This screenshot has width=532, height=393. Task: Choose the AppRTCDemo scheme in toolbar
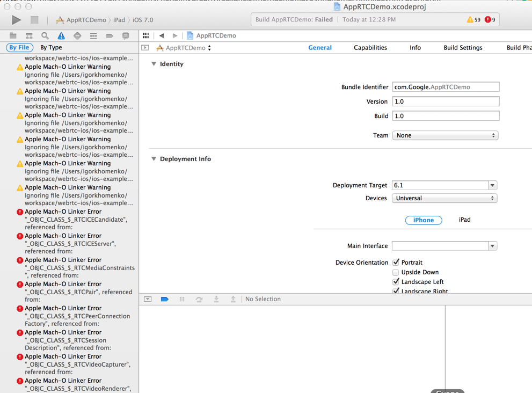pos(82,20)
